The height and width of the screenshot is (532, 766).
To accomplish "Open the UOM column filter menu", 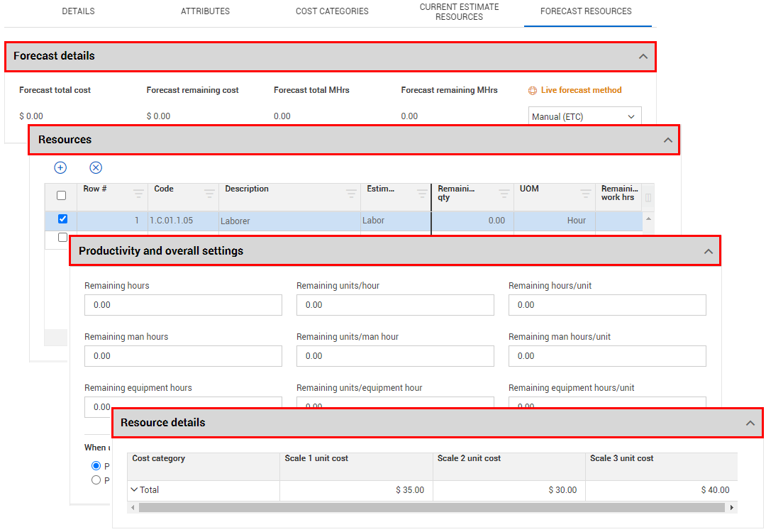I will tap(586, 193).
